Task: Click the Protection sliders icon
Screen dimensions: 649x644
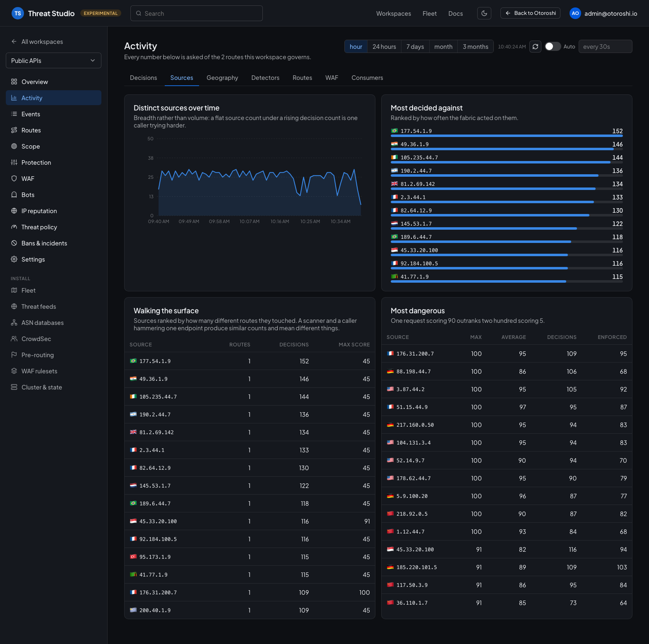Action: [x=14, y=162]
